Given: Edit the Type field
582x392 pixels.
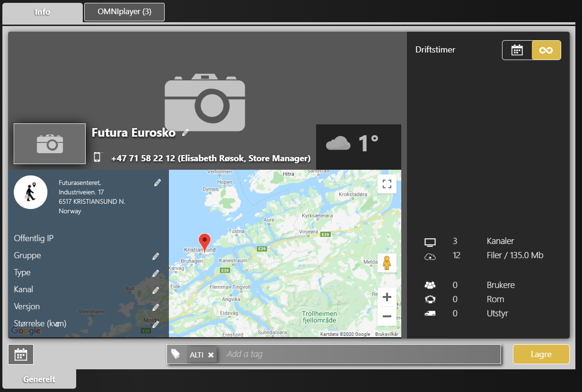Looking at the screenshot, I should pos(156,273).
